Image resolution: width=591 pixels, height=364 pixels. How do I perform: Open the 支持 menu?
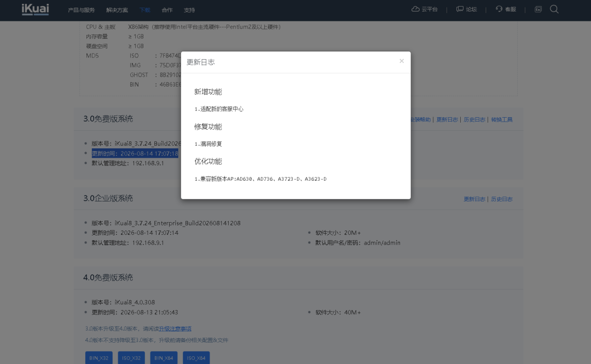tap(189, 10)
